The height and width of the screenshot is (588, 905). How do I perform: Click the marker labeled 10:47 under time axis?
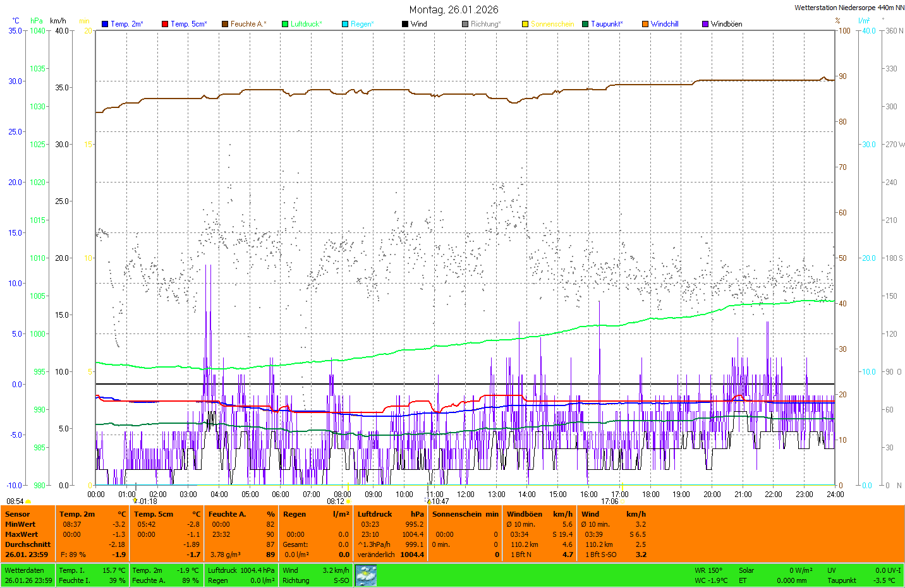(429, 501)
